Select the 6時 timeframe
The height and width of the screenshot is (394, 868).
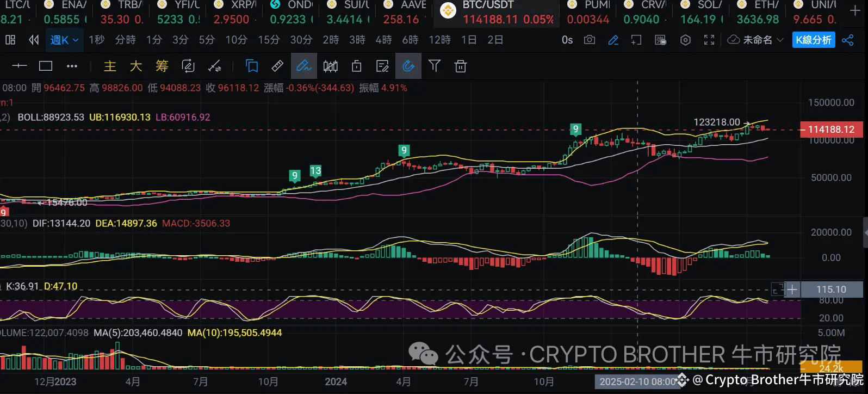click(x=411, y=40)
